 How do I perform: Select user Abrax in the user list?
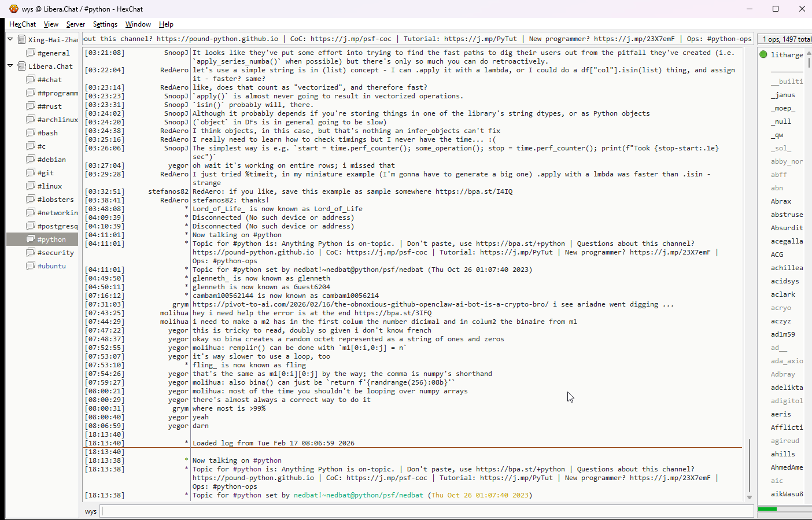pyautogui.click(x=781, y=201)
